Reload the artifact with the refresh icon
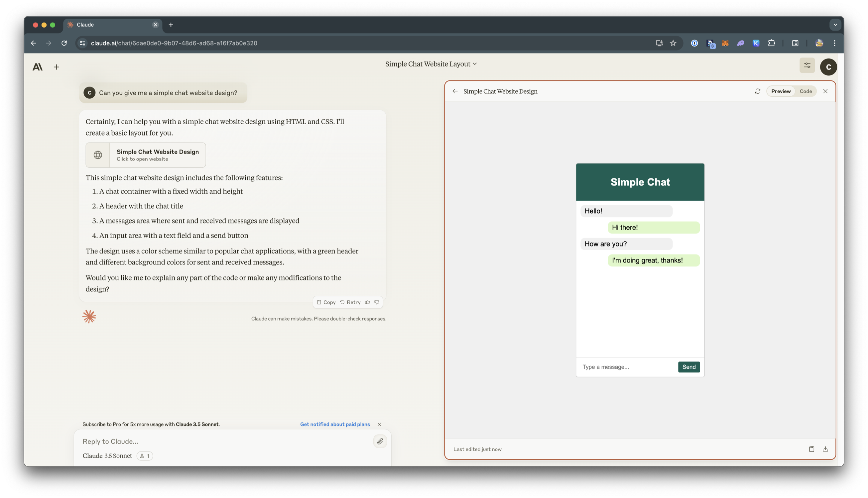 pos(757,91)
